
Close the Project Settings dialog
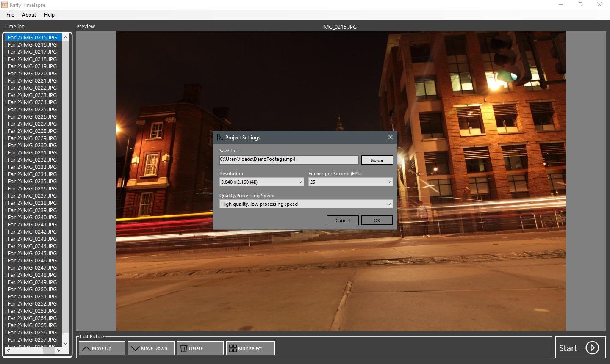point(390,137)
